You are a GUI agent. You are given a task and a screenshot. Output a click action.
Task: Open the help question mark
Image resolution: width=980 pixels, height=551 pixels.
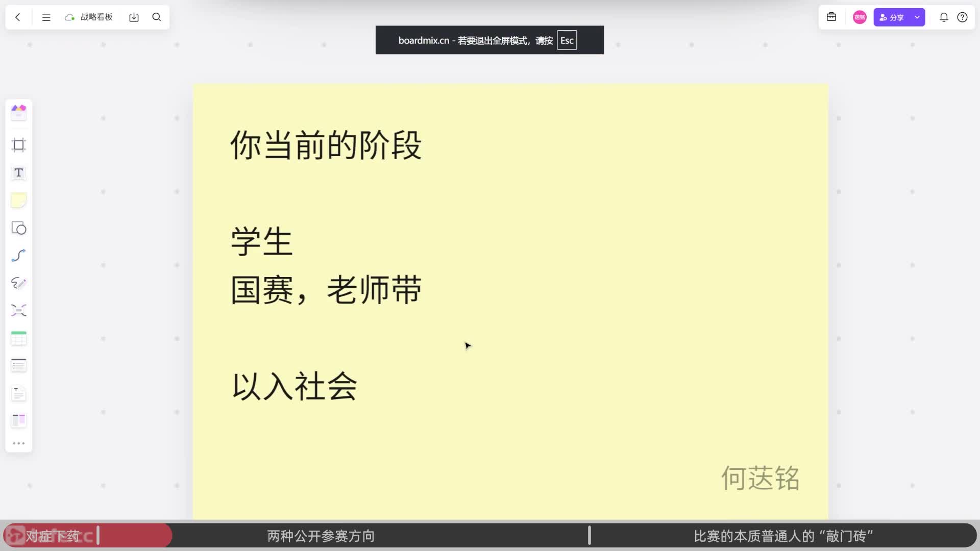point(962,17)
